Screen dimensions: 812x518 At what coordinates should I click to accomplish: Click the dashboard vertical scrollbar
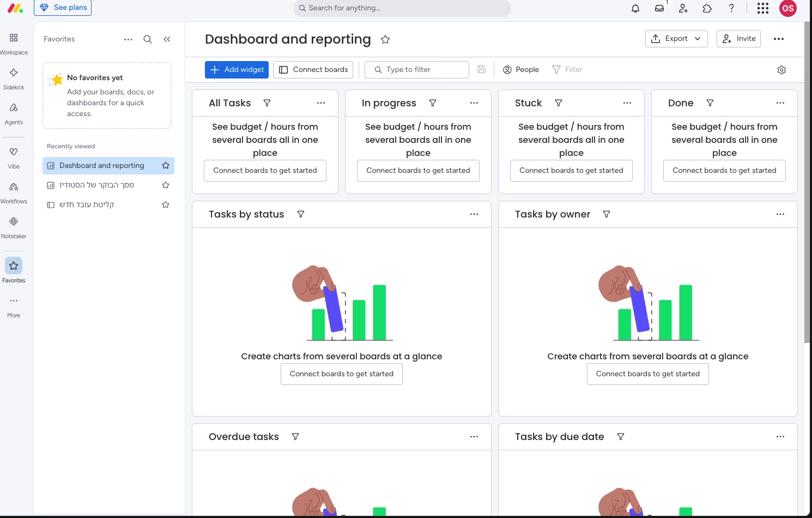tap(807, 183)
